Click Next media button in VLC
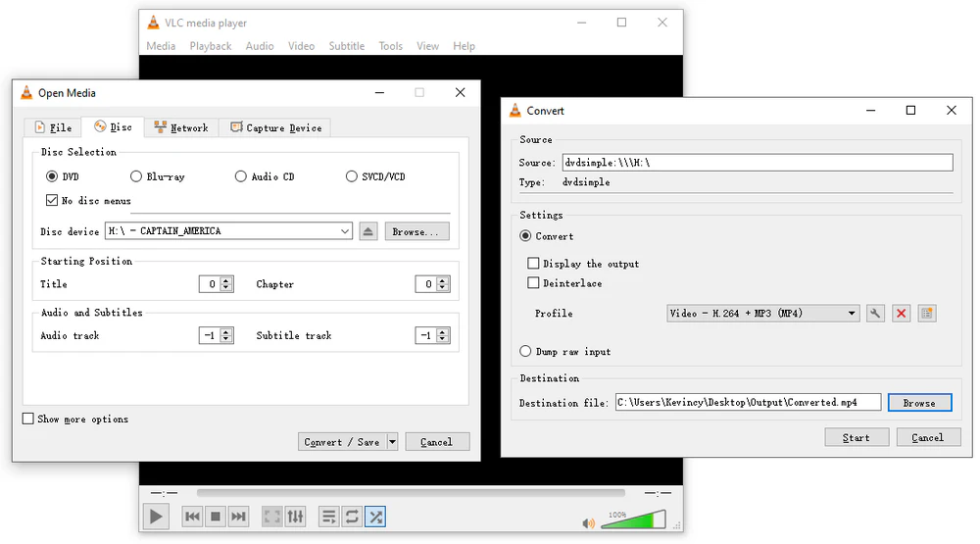 (x=238, y=517)
